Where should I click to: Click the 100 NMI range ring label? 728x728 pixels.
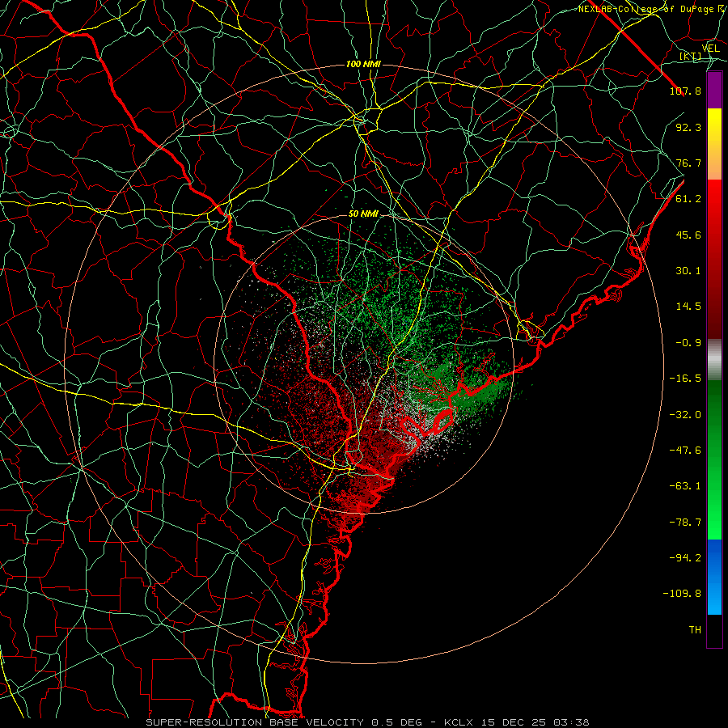tap(363, 64)
